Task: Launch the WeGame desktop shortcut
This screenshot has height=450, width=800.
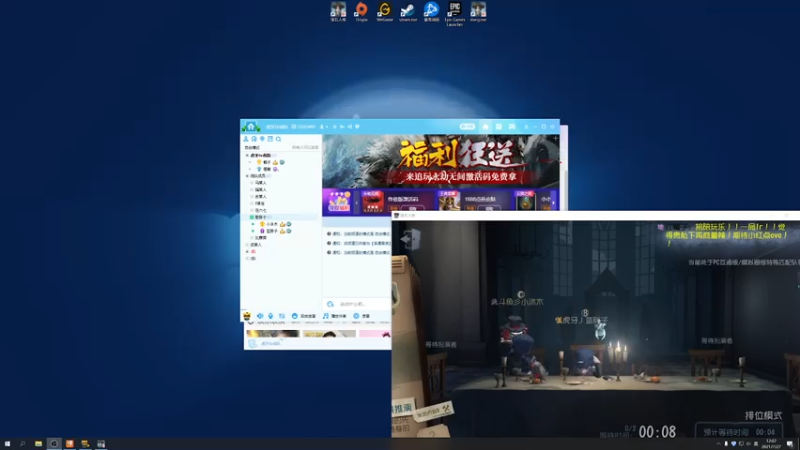Action: [x=384, y=11]
